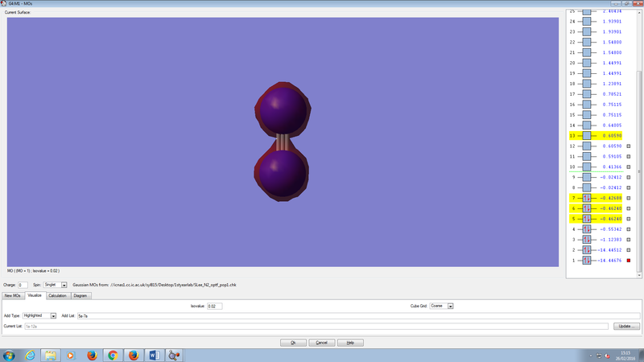The height and width of the screenshot is (362, 644).
Task: Open the Cube Grid Coarse dropdown
Action: click(451, 306)
